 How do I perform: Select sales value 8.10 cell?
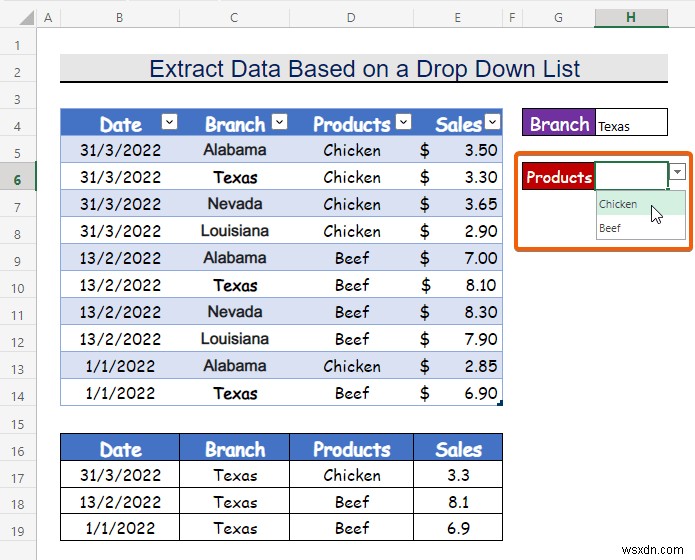tap(458, 285)
